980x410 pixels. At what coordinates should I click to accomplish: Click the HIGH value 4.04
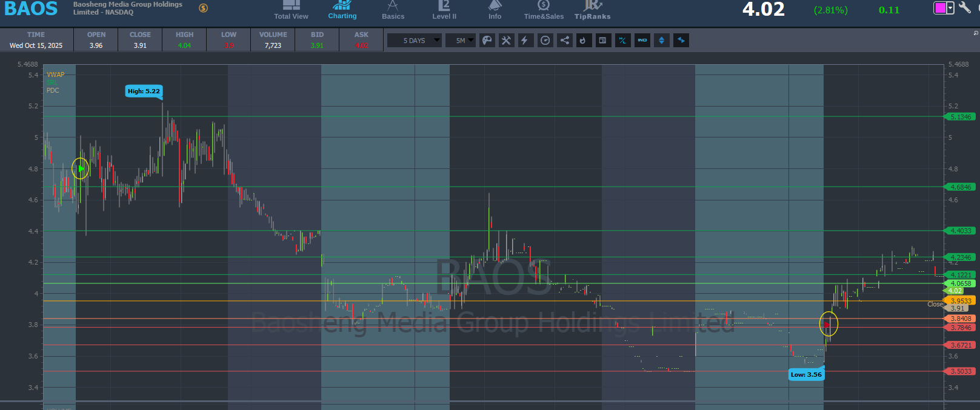184,45
